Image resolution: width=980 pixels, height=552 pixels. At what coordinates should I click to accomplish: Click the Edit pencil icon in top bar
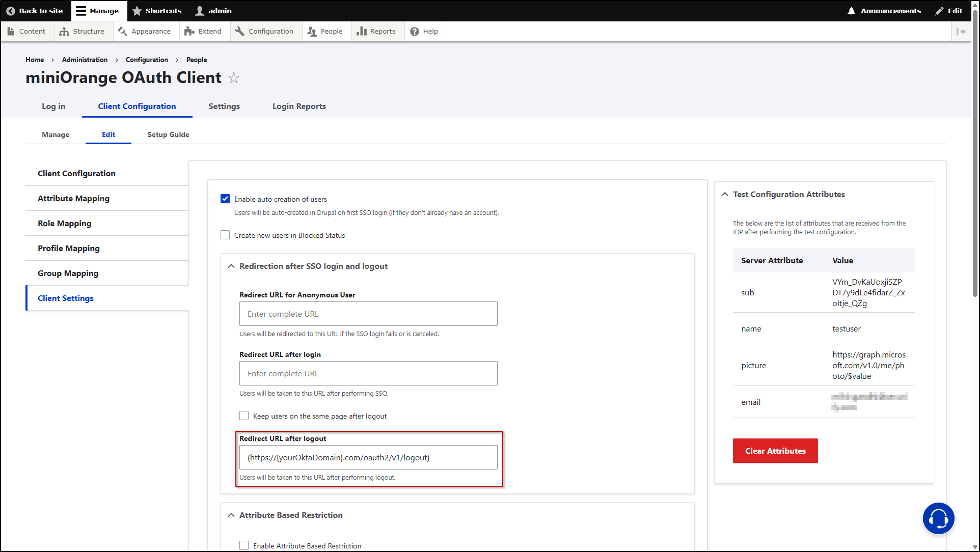pyautogui.click(x=939, y=11)
